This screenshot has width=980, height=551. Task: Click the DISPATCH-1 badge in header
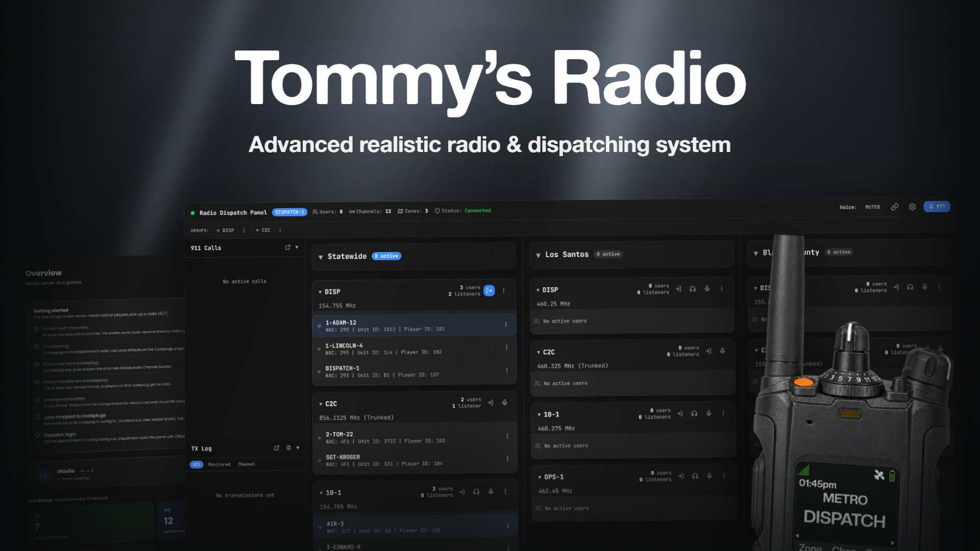(x=289, y=212)
